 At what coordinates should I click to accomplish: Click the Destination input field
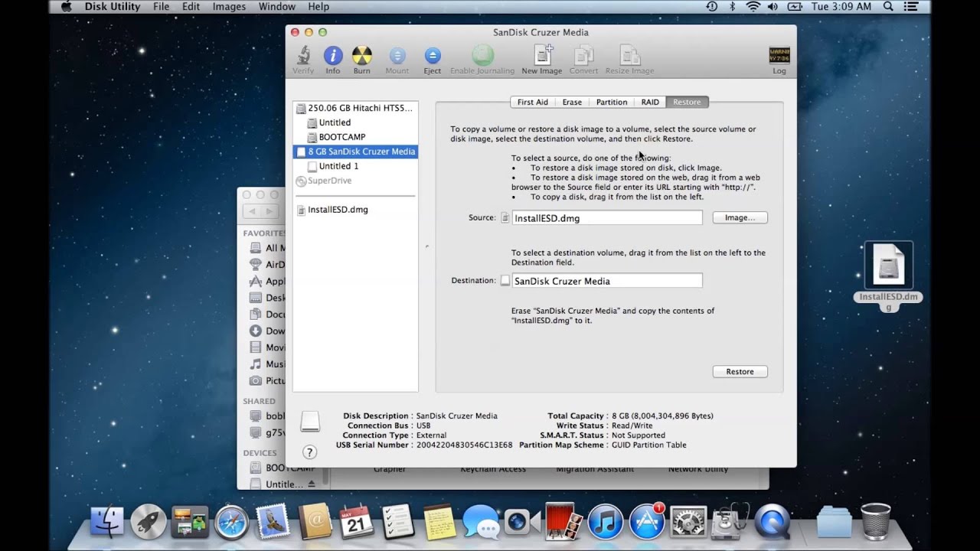pos(606,281)
